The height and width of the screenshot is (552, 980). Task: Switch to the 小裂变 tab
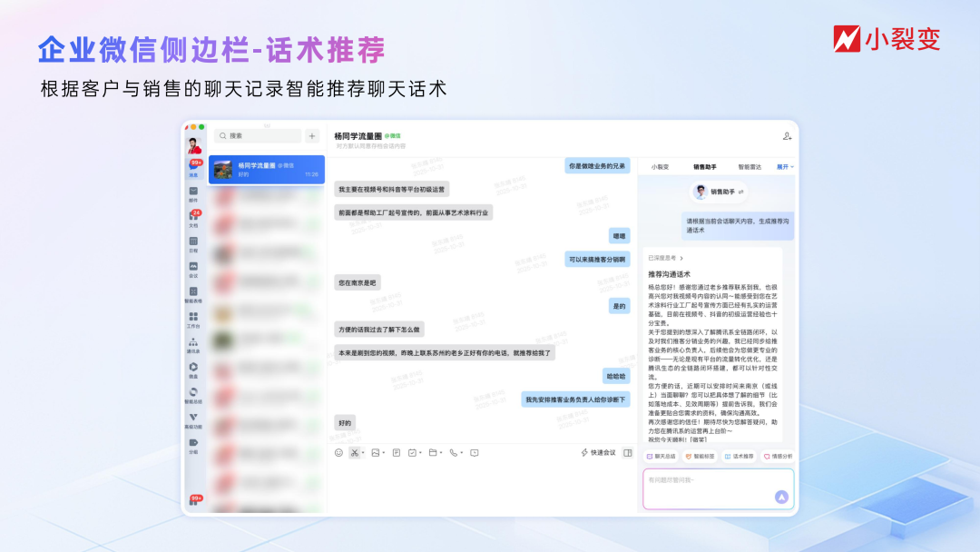pyautogui.click(x=660, y=167)
